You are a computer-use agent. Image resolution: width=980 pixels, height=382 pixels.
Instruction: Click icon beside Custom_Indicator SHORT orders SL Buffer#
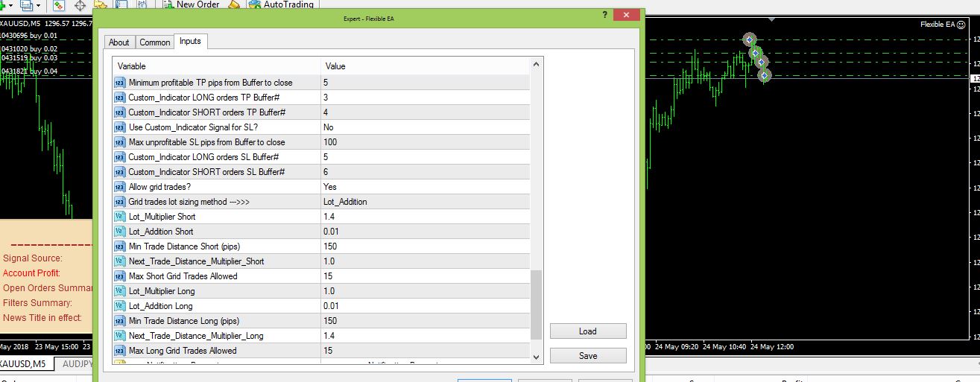click(120, 172)
